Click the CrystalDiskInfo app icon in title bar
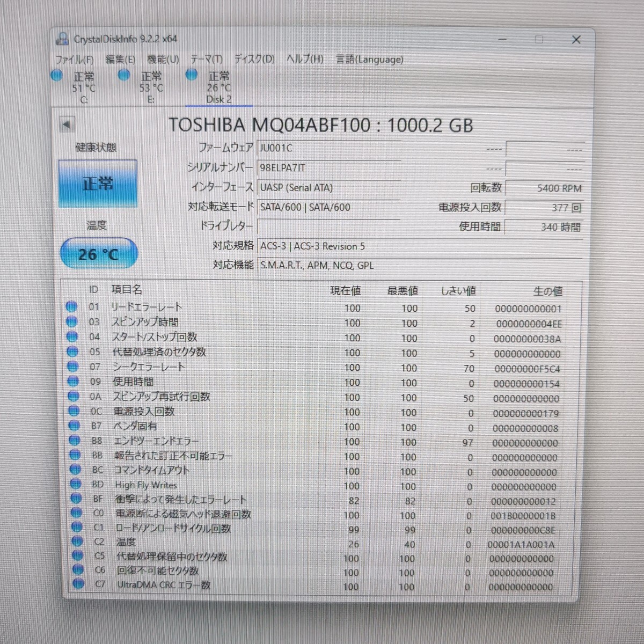 tap(63, 39)
